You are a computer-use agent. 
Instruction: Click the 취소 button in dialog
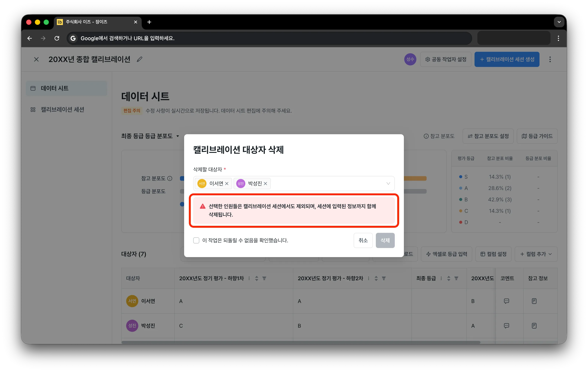tap(363, 240)
